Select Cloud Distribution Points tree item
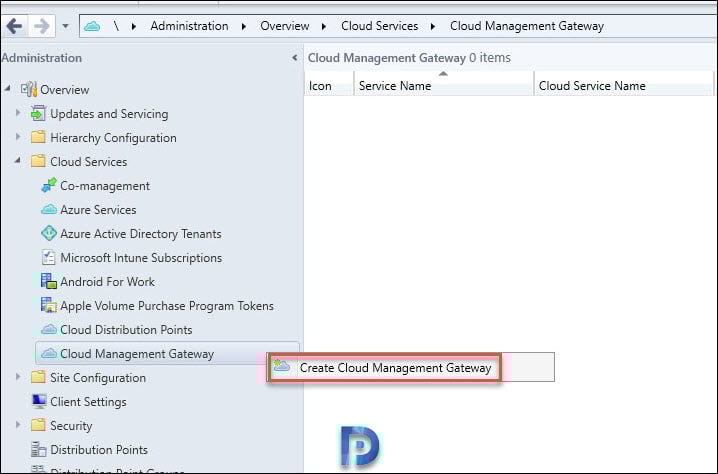The width and height of the screenshot is (718, 474). [x=126, y=330]
